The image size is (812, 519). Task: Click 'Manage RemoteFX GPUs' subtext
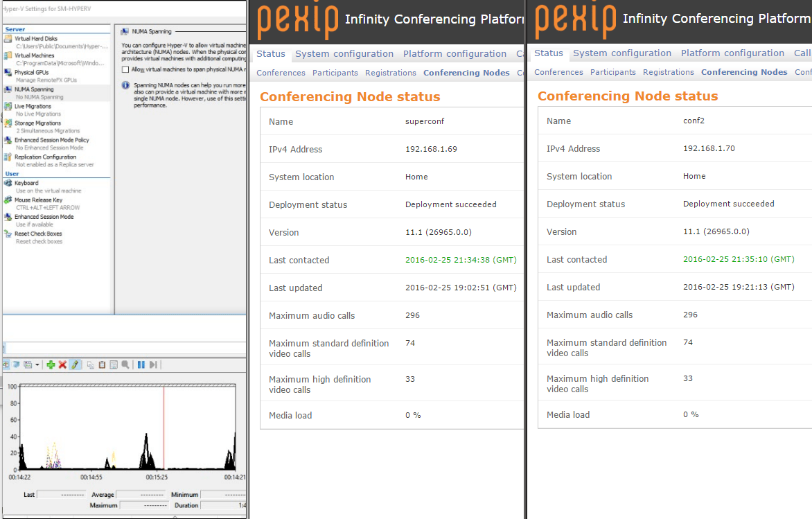pos(46,80)
